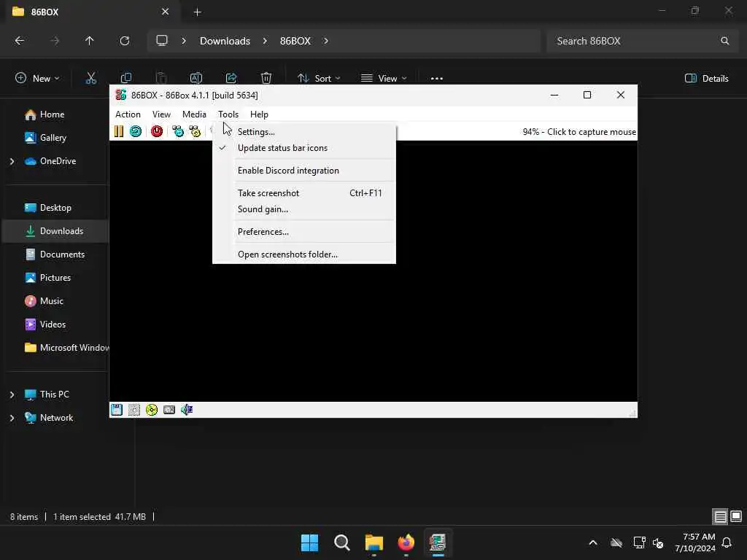Expand the OneDrive tree node
The width and height of the screenshot is (747, 560).
[12, 161]
